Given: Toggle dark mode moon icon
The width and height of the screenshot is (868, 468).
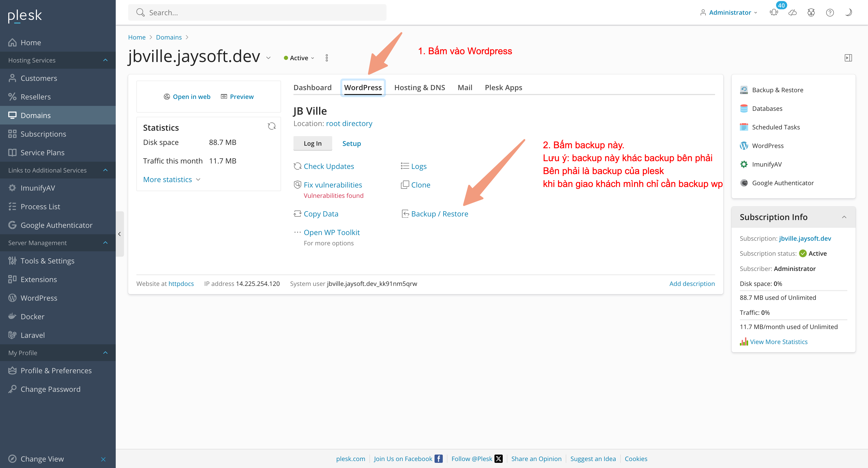Looking at the screenshot, I should (x=849, y=13).
